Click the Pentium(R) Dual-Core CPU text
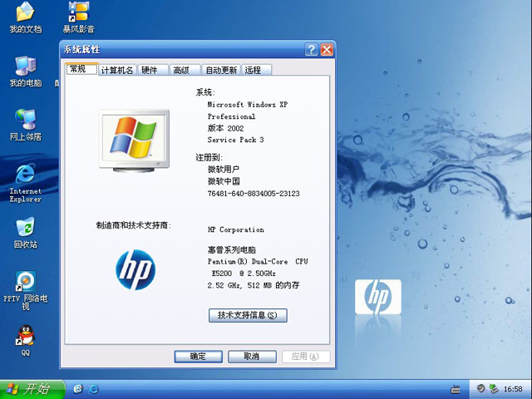Viewport: 532px width, 399px height. (258, 262)
